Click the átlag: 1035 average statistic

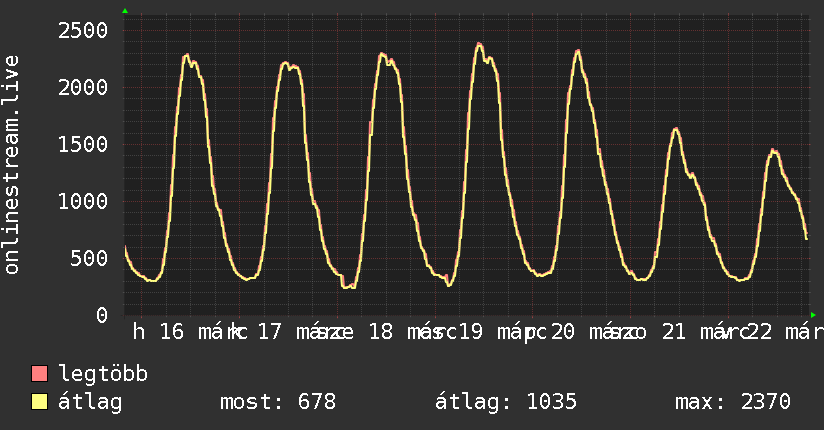pos(506,402)
